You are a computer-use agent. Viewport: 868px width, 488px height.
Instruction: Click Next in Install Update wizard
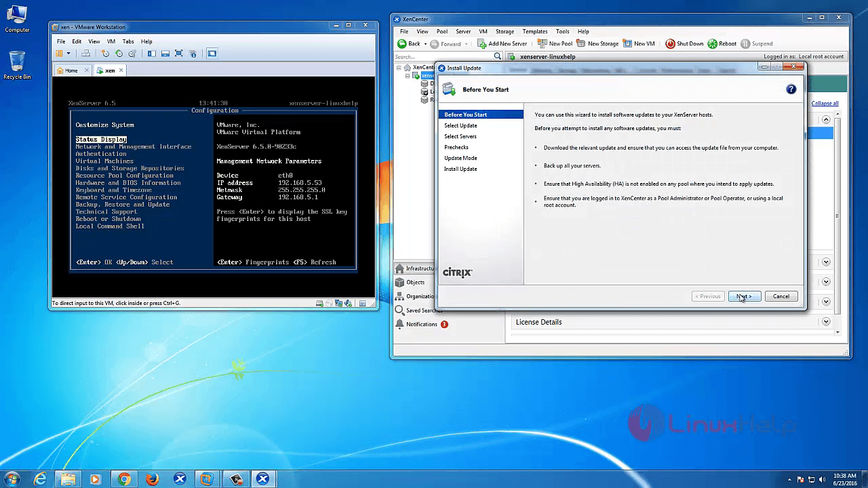click(x=744, y=296)
